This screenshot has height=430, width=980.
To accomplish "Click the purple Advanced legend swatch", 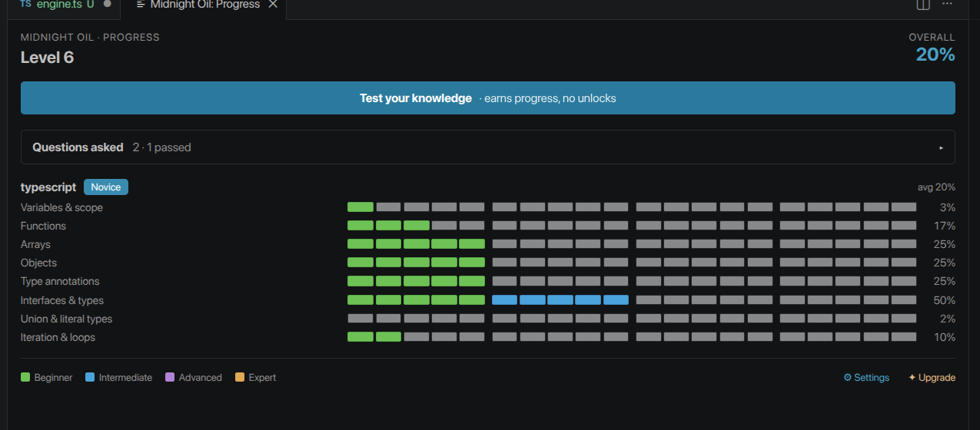I will tap(170, 378).
